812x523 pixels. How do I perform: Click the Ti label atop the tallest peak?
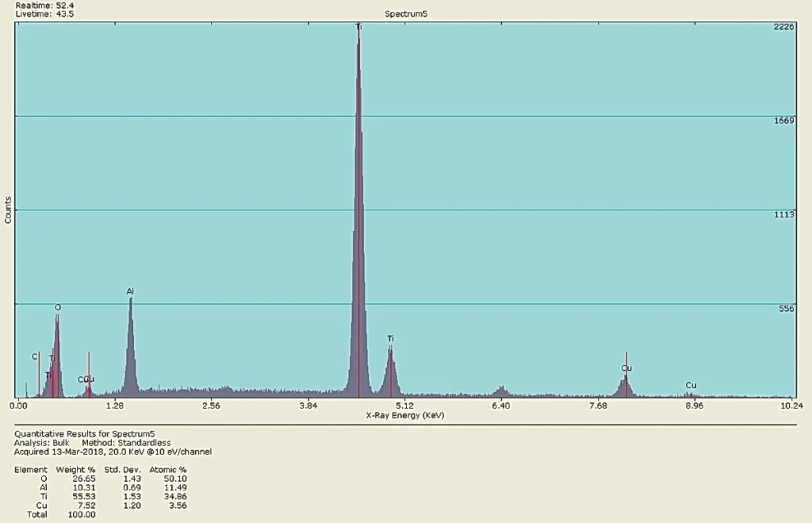[x=358, y=27]
